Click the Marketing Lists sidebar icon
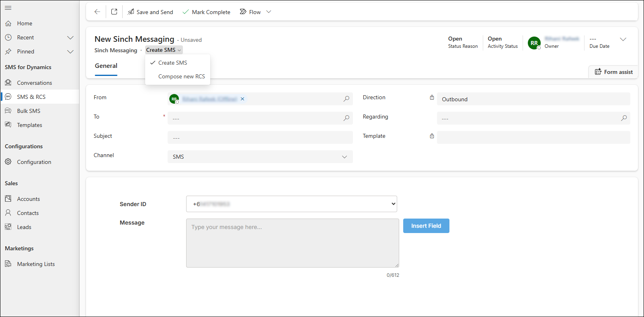644x317 pixels. pos(8,264)
